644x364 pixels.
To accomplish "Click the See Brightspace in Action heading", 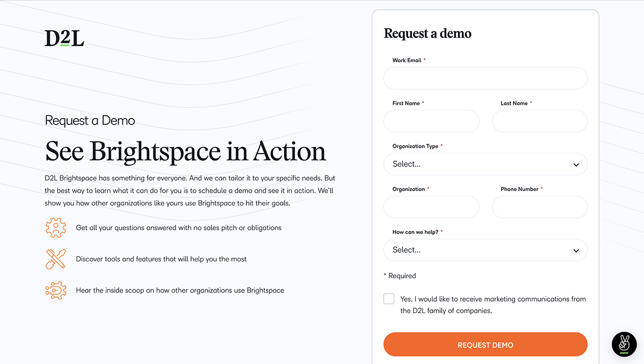I will (x=185, y=152).
